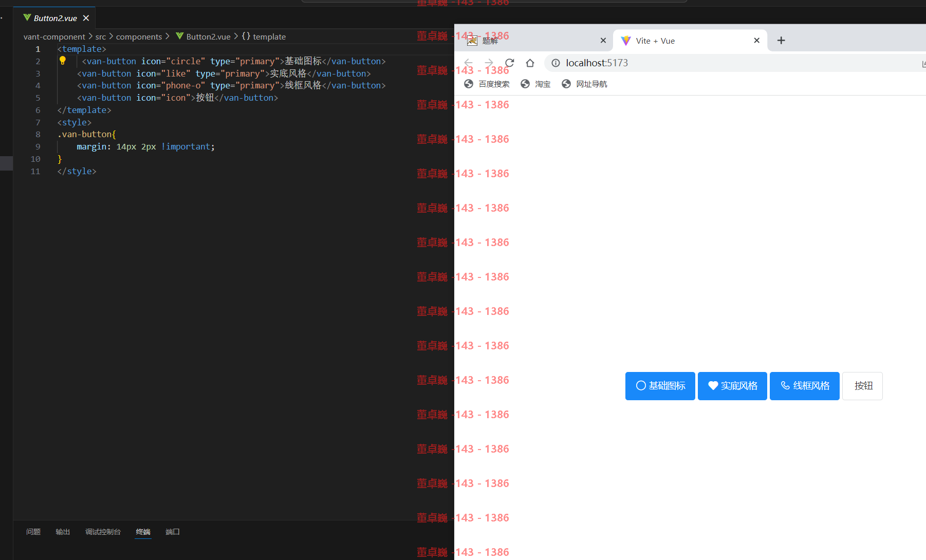The width and height of the screenshot is (926, 560).
Task: Click line number 1 in the gutter
Action: click(x=38, y=49)
